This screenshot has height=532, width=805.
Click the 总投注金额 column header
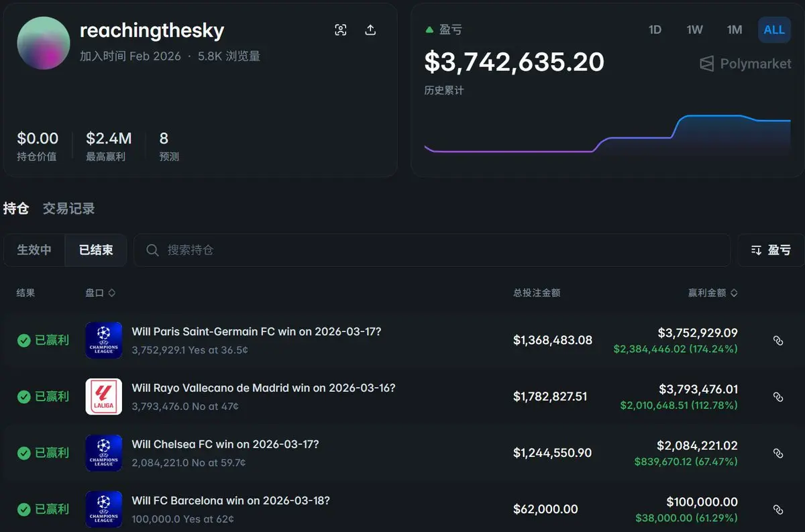click(x=537, y=293)
